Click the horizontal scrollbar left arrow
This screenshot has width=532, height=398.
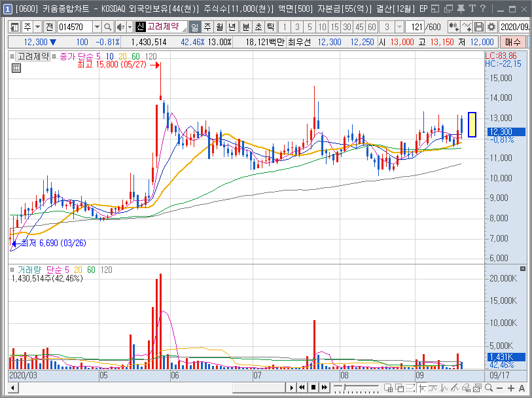13,388
